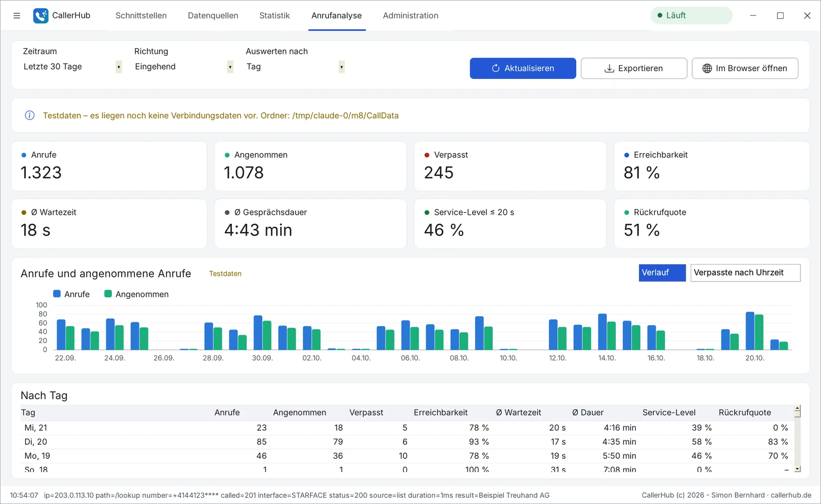821x504 pixels.
Task: Open the Auswerten nach dropdown
Action: tap(295, 67)
